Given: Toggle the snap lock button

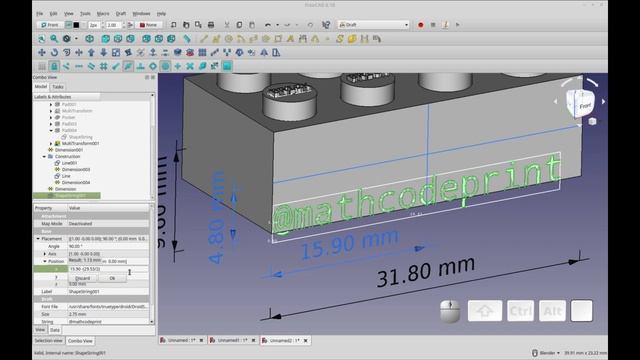Looking at the screenshot, I should click(54, 66).
